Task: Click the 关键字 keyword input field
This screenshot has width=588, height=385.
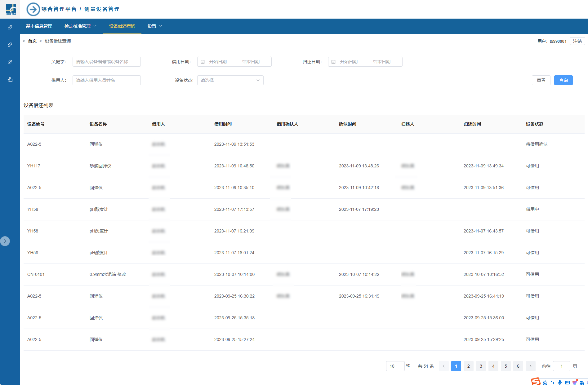Action: [106, 62]
